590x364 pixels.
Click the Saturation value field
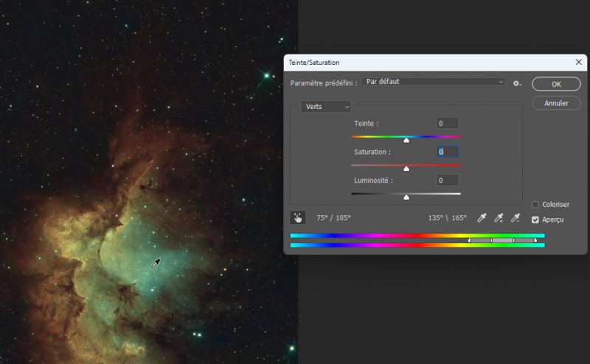(448, 152)
